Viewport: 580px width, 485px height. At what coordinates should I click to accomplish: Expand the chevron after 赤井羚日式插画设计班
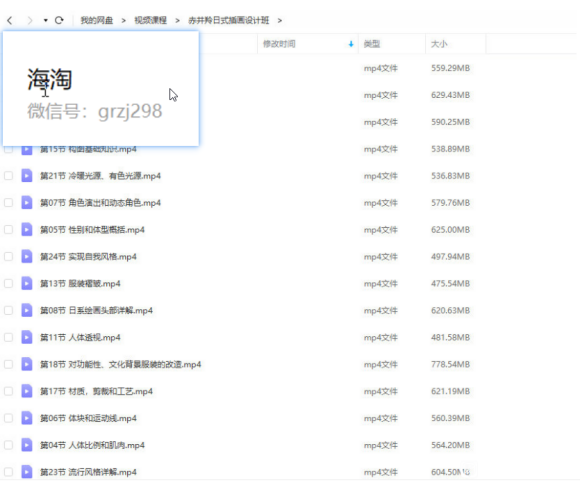[280, 20]
